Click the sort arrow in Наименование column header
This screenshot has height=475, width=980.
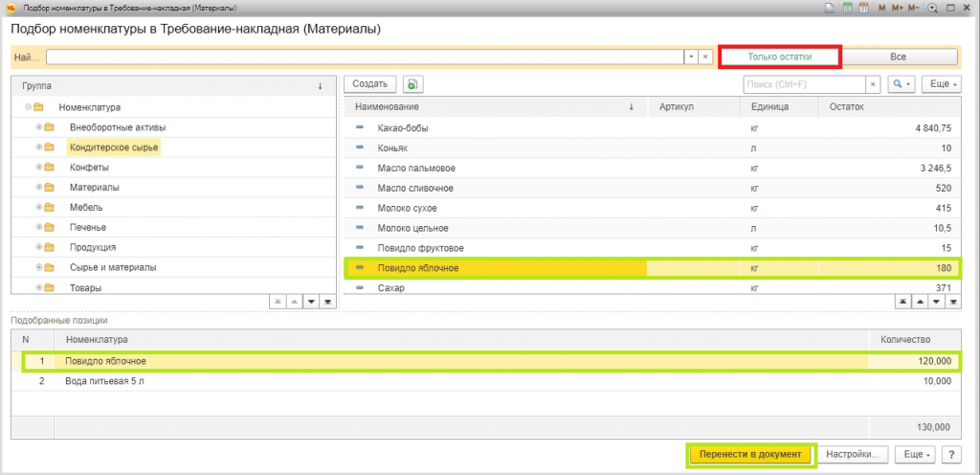pyautogui.click(x=632, y=107)
